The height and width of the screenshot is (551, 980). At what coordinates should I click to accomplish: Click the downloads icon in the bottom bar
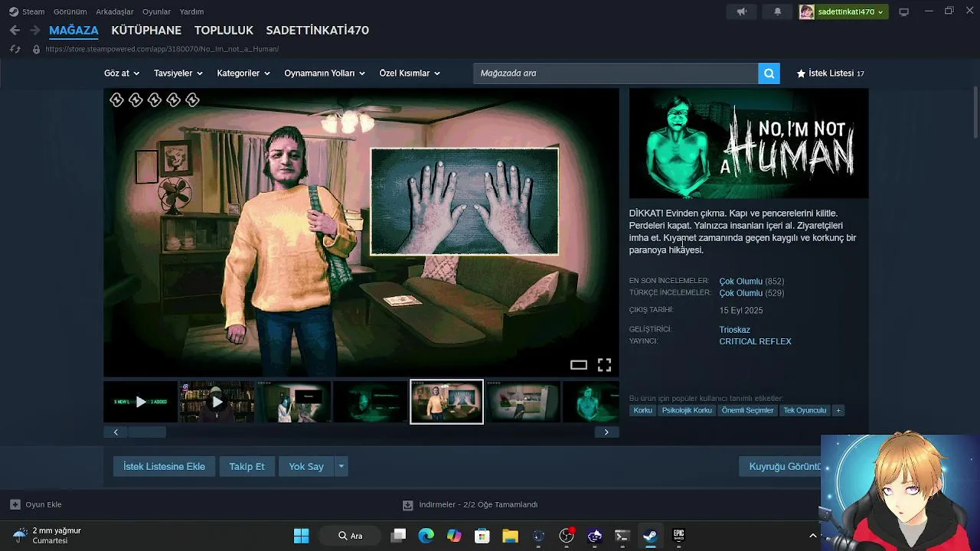tap(407, 504)
